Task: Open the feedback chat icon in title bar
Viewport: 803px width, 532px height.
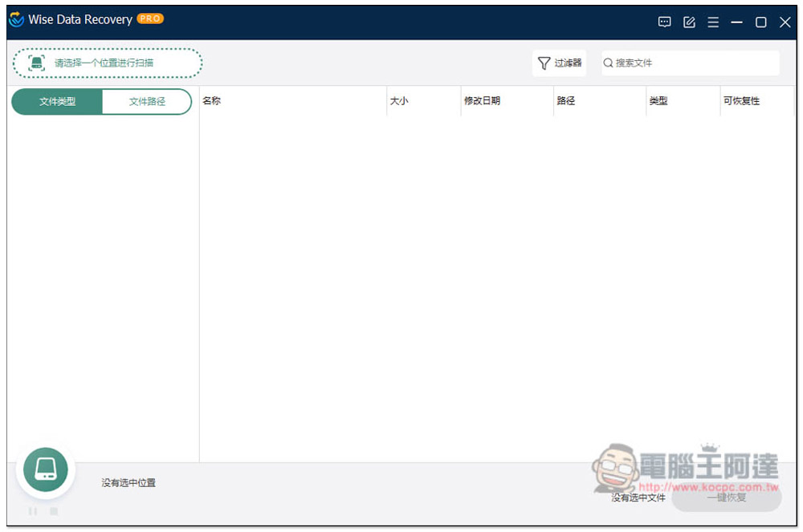Action: (664, 22)
